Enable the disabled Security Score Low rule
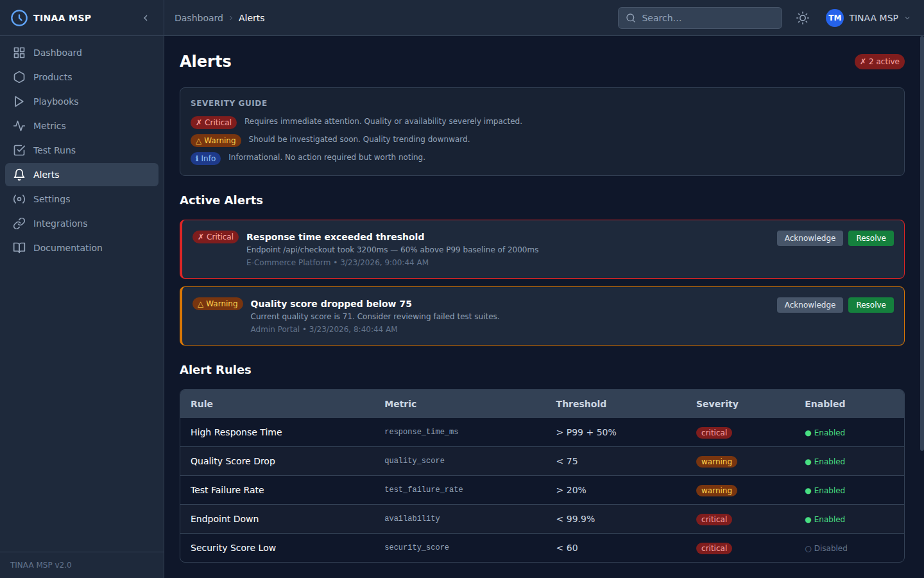The height and width of the screenshot is (578, 924). point(826,548)
